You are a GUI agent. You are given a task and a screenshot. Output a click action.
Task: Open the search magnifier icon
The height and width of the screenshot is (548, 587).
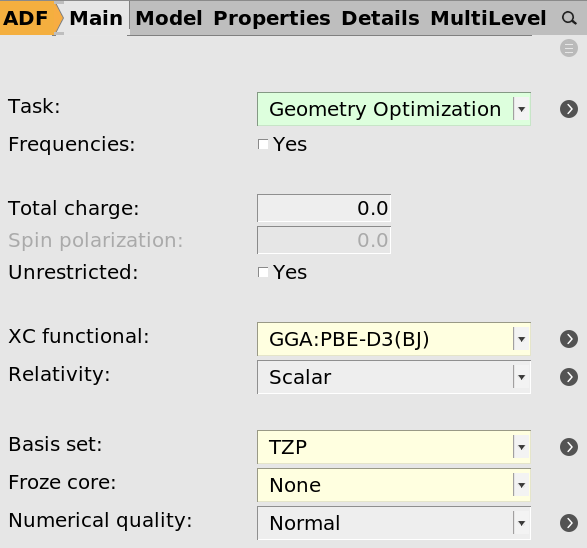tap(569, 18)
